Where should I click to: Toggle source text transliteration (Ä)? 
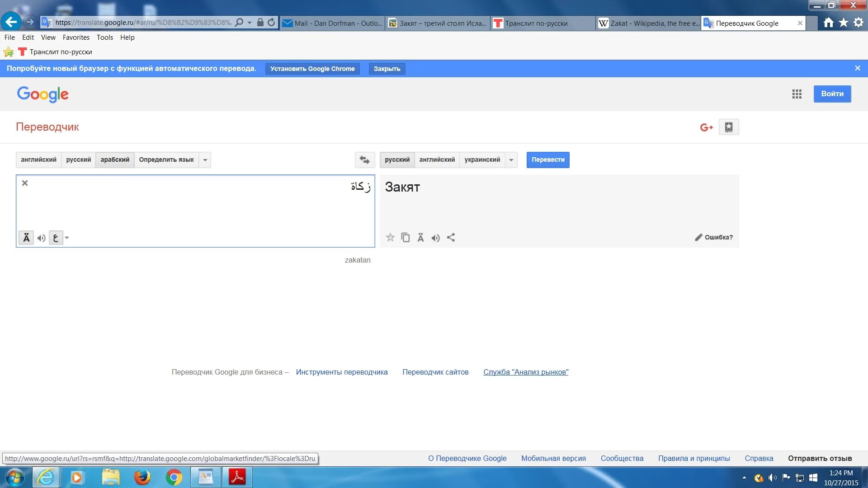[x=26, y=238]
